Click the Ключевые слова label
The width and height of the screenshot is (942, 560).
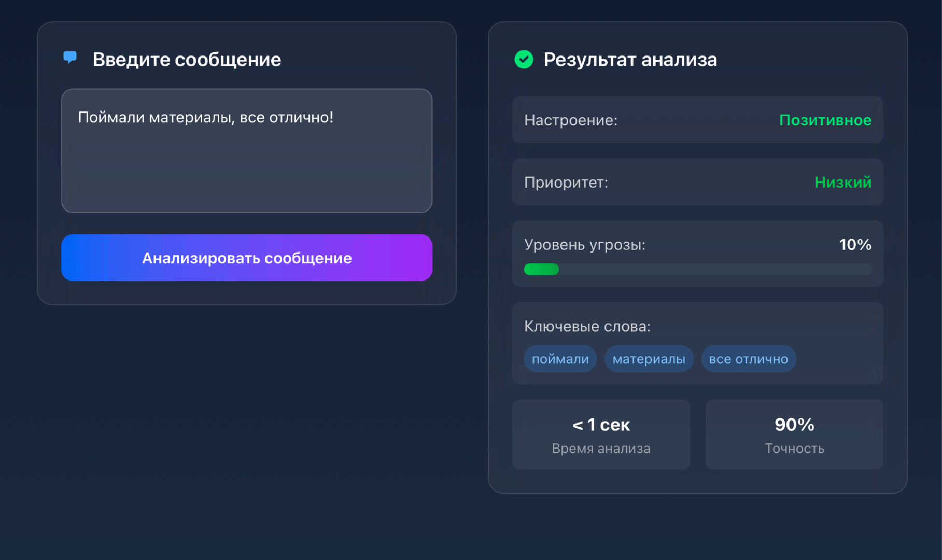587,326
